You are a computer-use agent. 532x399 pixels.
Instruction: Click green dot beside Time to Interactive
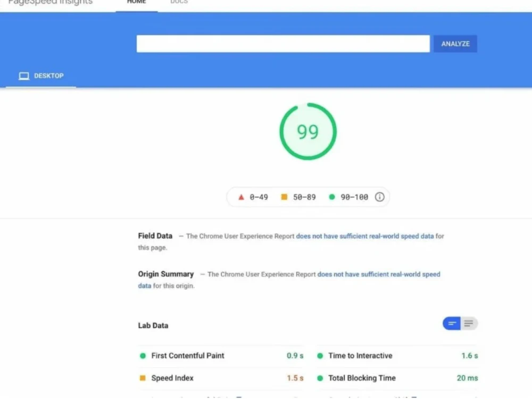pos(320,355)
